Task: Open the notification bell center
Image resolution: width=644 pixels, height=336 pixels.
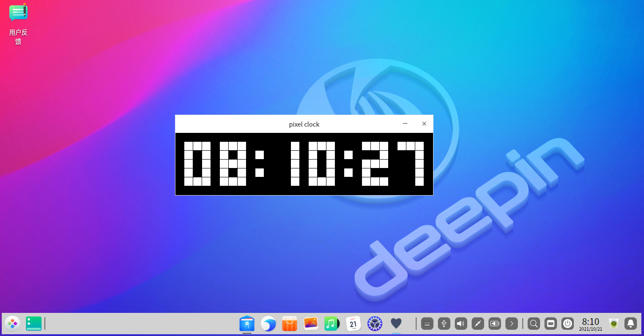Action: click(x=631, y=324)
